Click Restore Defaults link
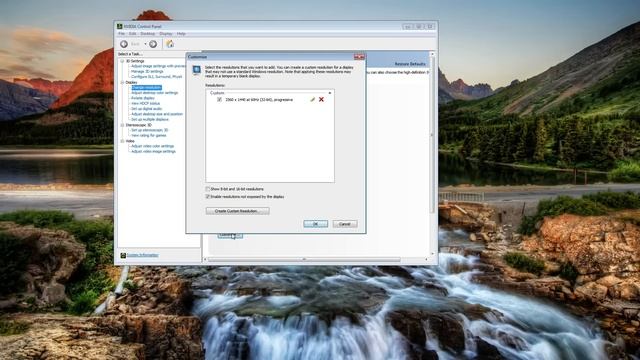 click(410, 64)
